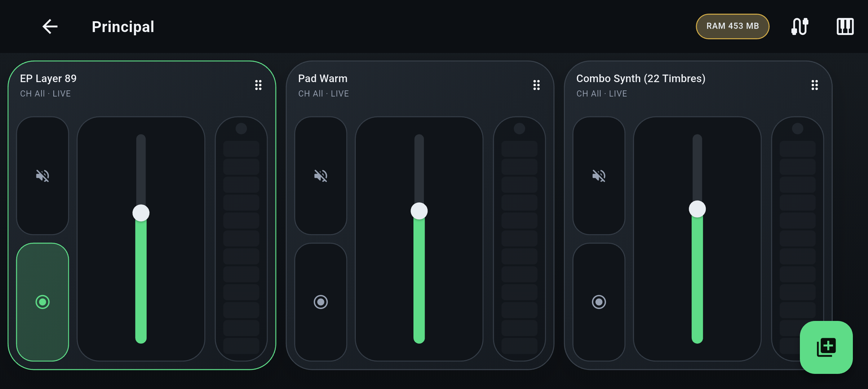Mute the Combo Synth channel
The height and width of the screenshot is (389, 868).
point(599,175)
